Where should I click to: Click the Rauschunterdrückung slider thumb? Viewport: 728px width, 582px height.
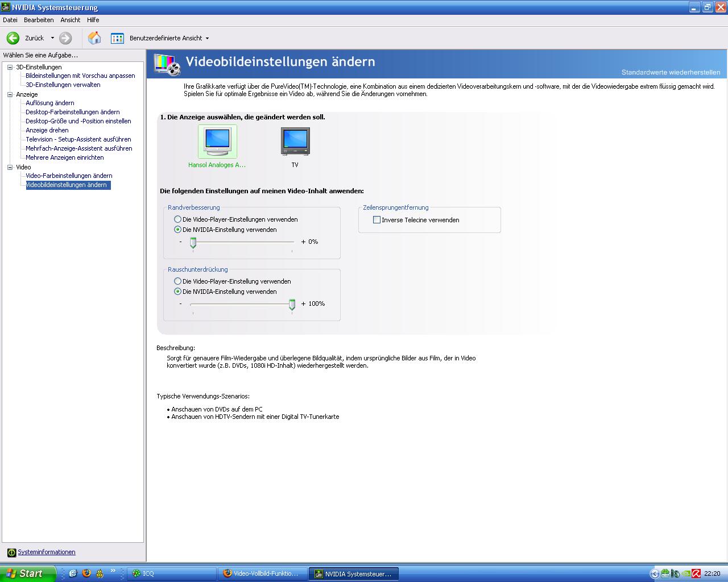(292, 305)
